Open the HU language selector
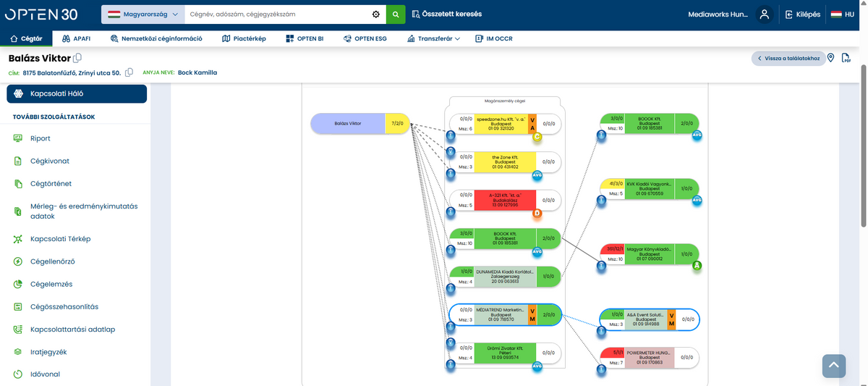This screenshot has width=868, height=386. 843,14
